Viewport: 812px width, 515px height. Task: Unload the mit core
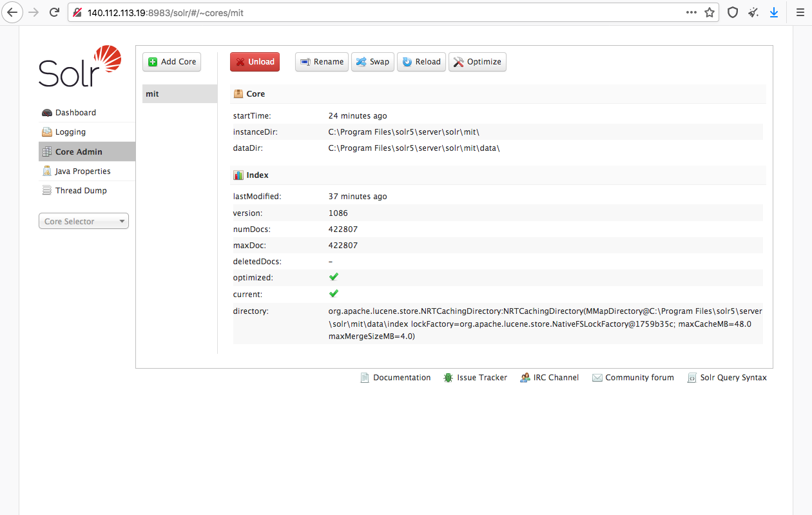(255, 62)
